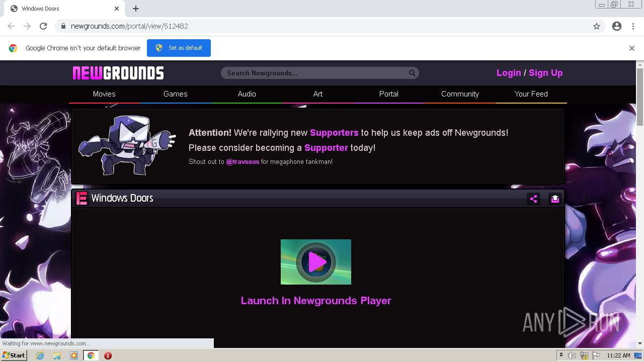Open the Action Center flag icon
Viewport: 644px width, 362px height.
pos(596,355)
